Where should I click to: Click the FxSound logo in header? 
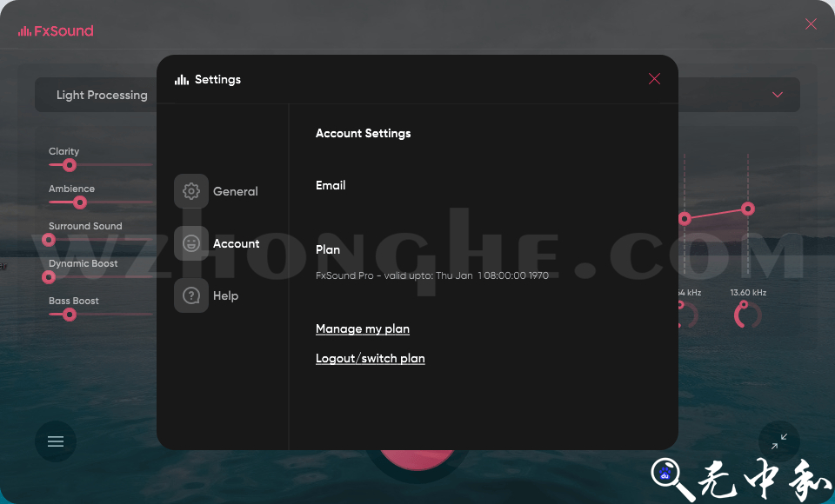click(x=56, y=31)
